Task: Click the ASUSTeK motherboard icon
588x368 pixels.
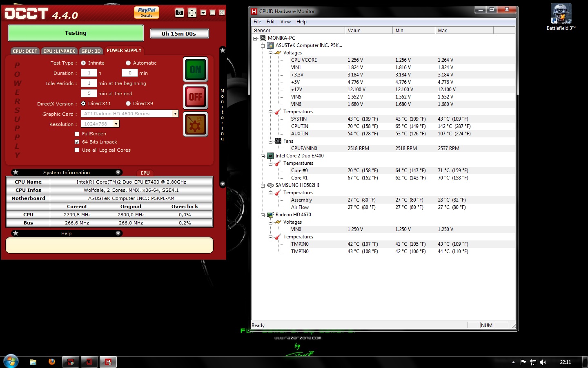Action: pyautogui.click(x=270, y=45)
